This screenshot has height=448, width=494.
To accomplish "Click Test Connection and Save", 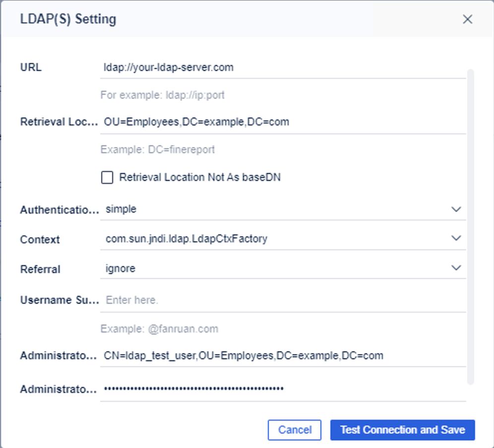I will pyautogui.click(x=403, y=430).
